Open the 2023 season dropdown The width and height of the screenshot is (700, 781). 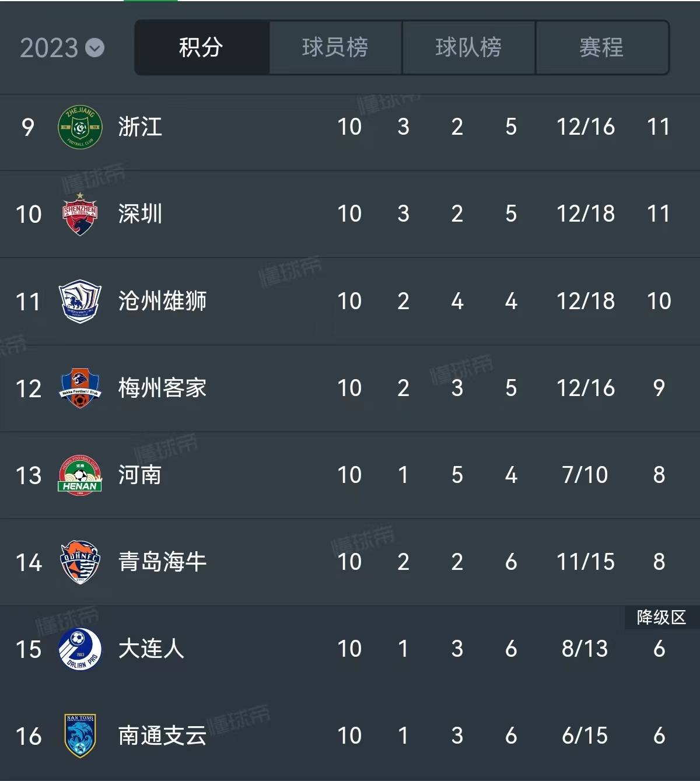(x=62, y=48)
